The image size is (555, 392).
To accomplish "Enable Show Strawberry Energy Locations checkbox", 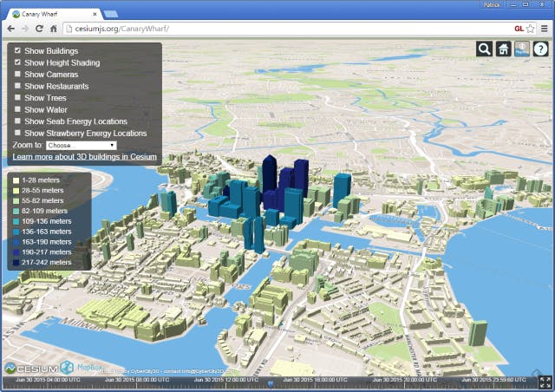I will point(17,133).
